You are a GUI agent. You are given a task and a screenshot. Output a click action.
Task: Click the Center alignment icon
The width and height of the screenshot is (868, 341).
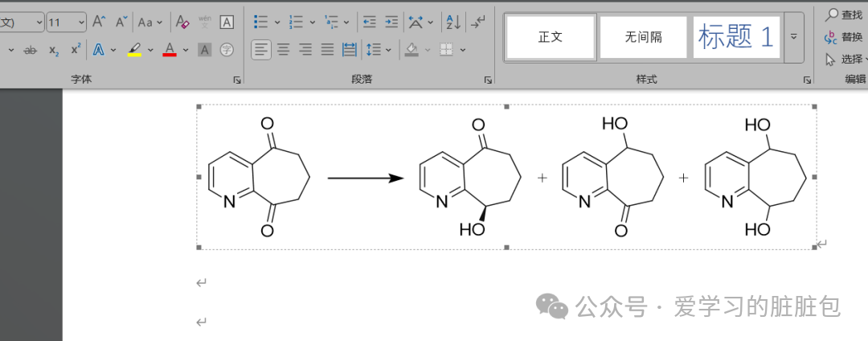tap(284, 50)
